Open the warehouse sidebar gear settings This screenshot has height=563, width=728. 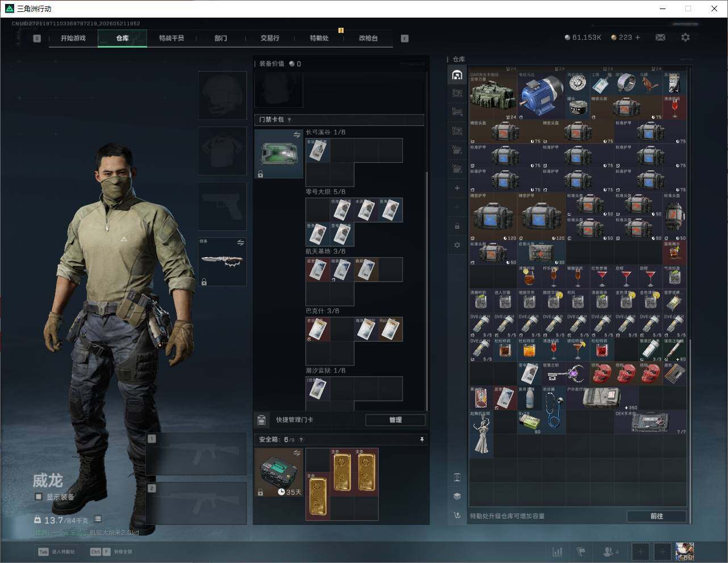point(457,245)
